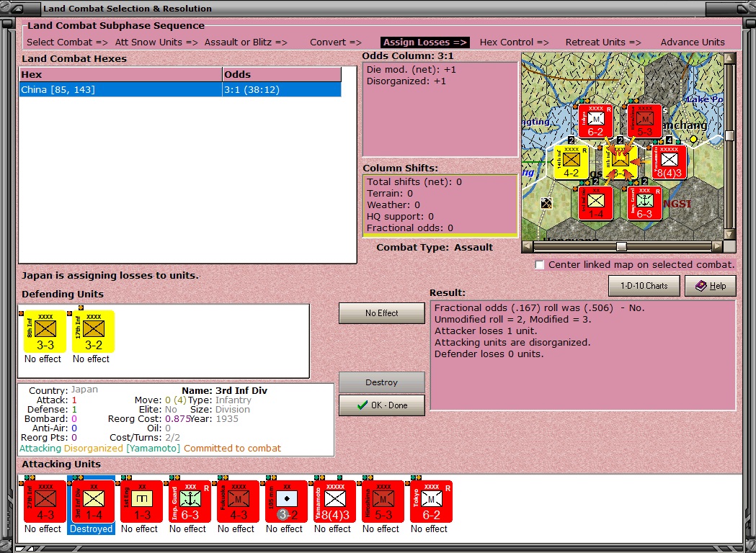Screen dimensions: 756x553
Task: Select the Hiroshima 5-3 unit counter
Action: (383, 501)
